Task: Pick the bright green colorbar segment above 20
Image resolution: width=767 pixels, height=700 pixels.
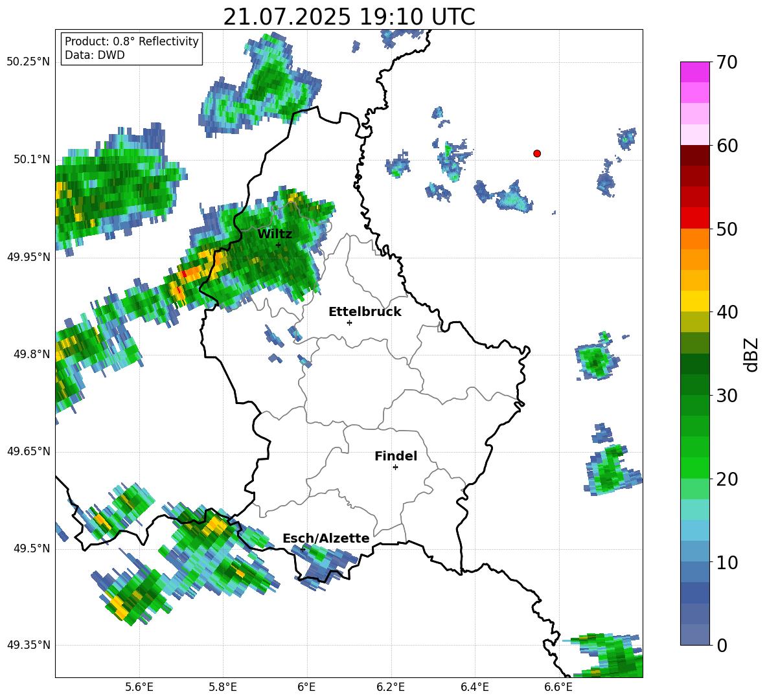Action: [694, 468]
